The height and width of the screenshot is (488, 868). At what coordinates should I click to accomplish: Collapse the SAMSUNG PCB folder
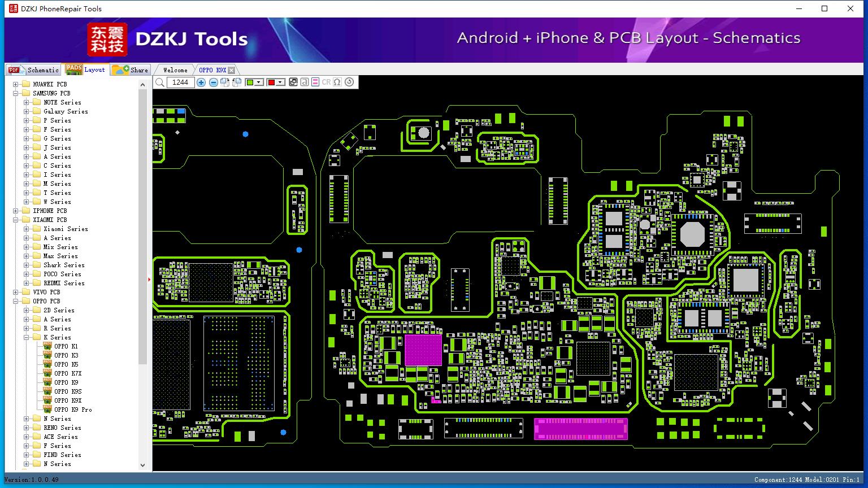(x=16, y=93)
